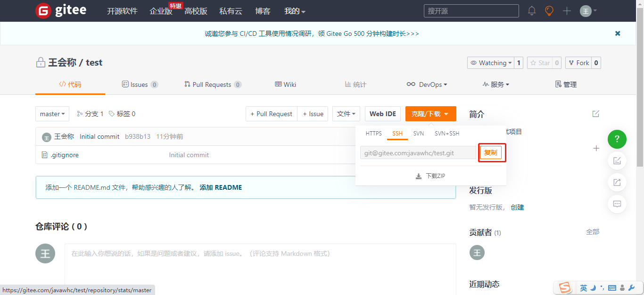Switch to the 代码 tab
The width and height of the screenshot is (644, 295).
70,84
